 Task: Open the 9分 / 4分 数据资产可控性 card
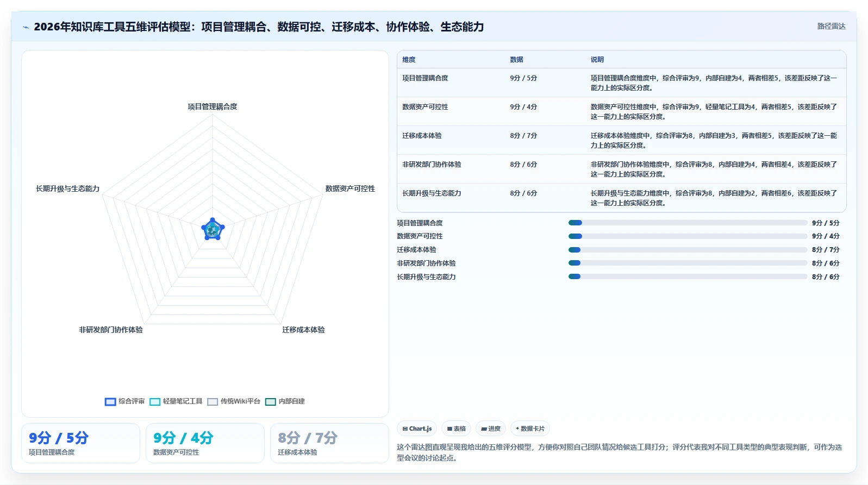pyautogui.click(x=205, y=443)
